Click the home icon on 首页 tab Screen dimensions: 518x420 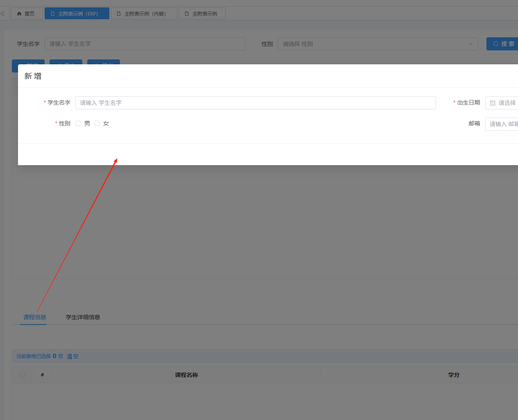(x=19, y=14)
